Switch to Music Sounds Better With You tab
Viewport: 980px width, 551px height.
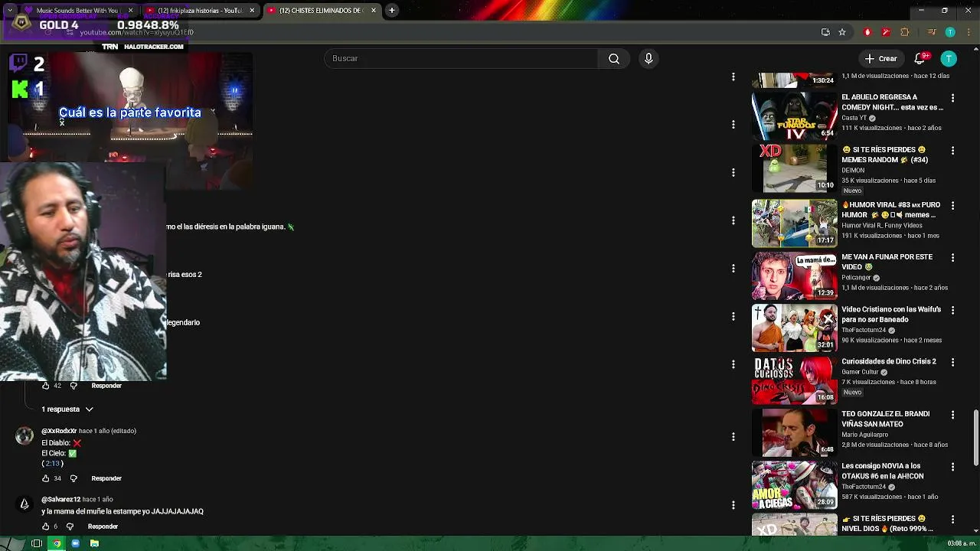[77, 10]
